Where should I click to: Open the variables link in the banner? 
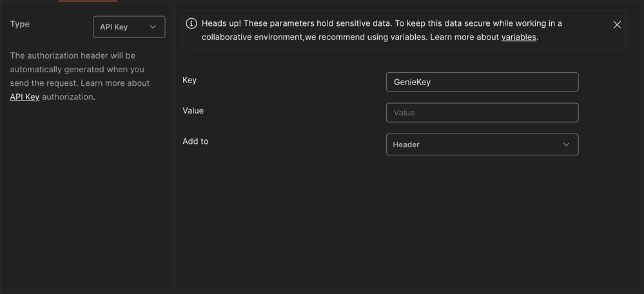(x=518, y=37)
